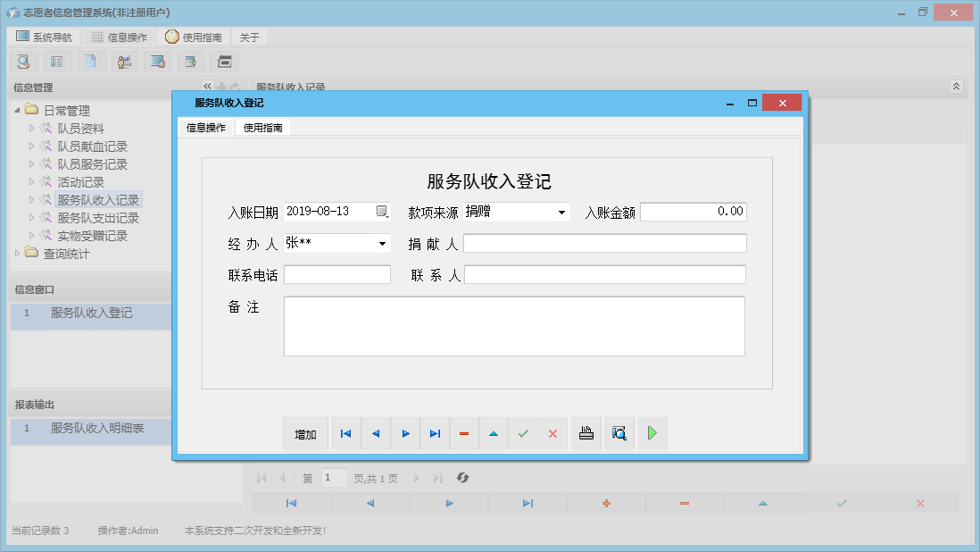Open print preview in the registration dialog
Image resolution: width=980 pixels, height=552 pixels.
619,433
